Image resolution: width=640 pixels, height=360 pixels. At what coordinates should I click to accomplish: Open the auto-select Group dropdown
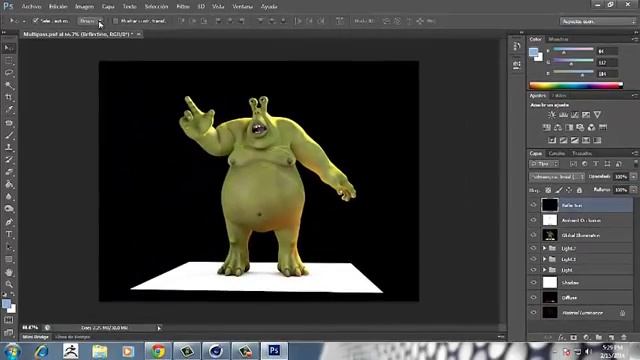coord(90,21)
